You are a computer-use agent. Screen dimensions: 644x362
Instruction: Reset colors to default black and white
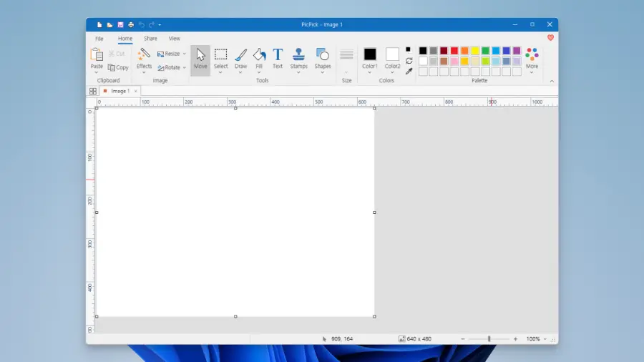409,49
